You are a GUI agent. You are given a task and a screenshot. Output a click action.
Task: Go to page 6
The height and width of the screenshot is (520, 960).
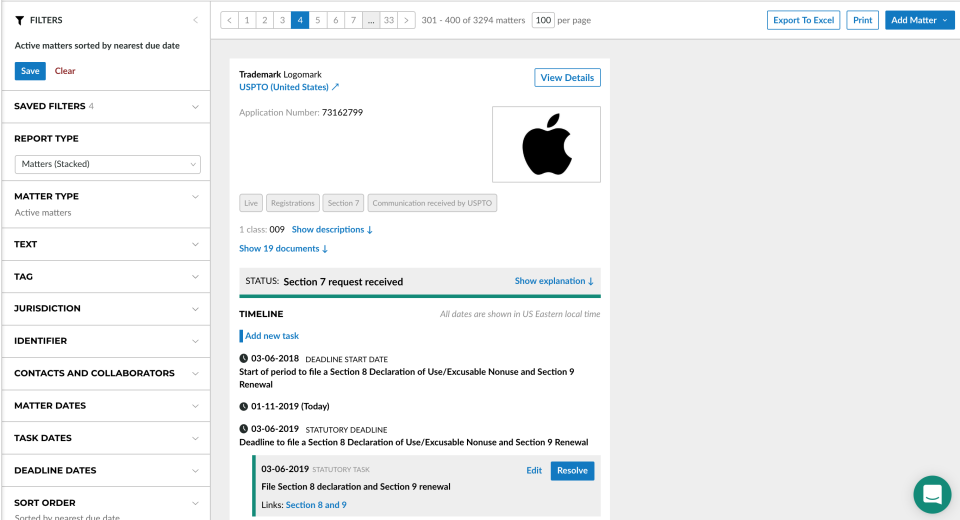tap(336, 20)
